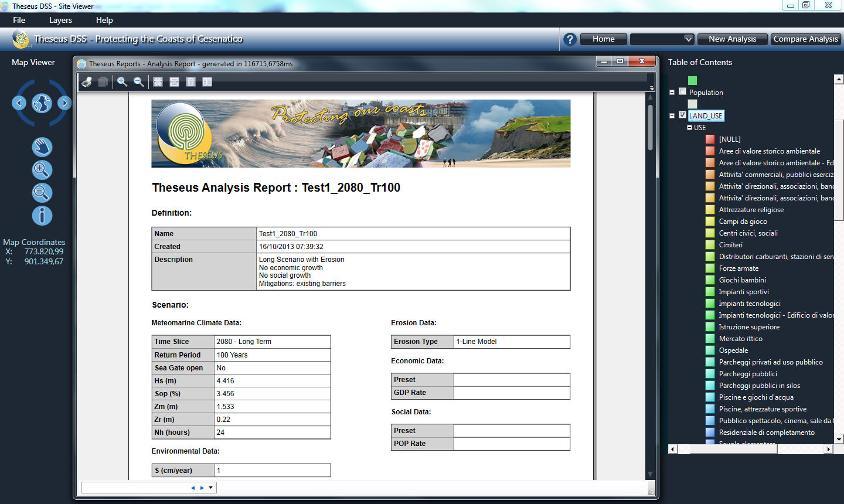Click the 'Giochi bambini' legend entry
Screen dimensions: 844x504
[x=742, y=280]
